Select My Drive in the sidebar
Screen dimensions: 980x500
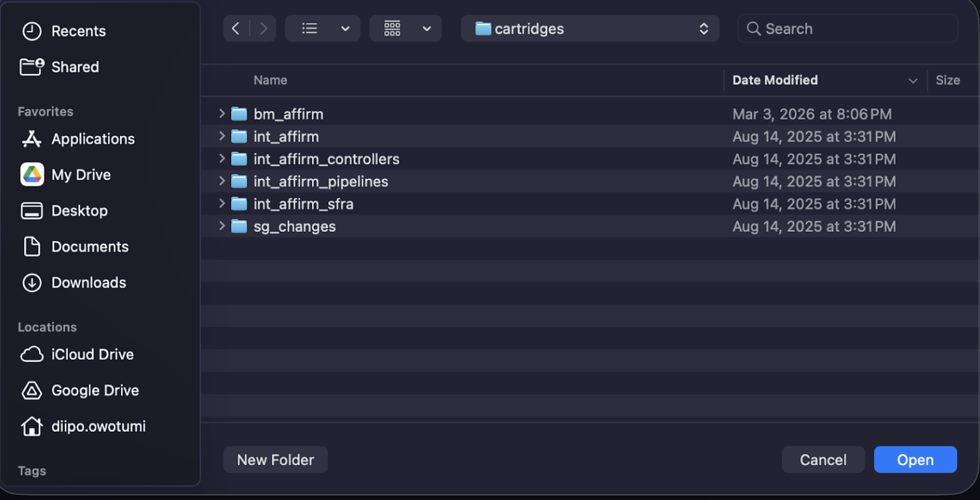click(80, 174)
